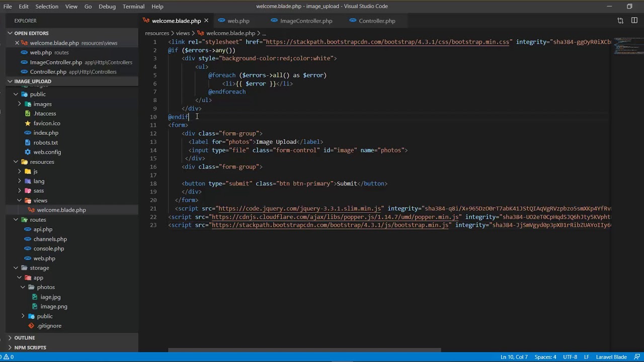
Task: Open the Controller.php editor tab
Action: tap(377, 21)
